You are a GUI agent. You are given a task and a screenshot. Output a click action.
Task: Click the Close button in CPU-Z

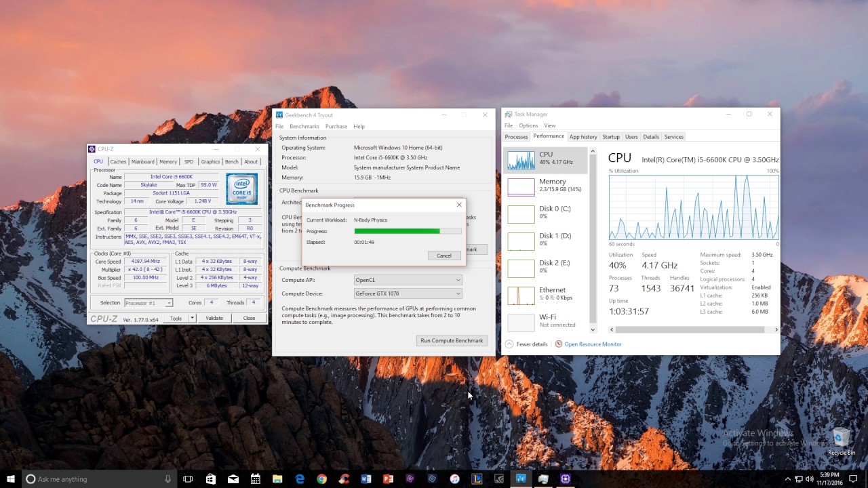point(250,318)
